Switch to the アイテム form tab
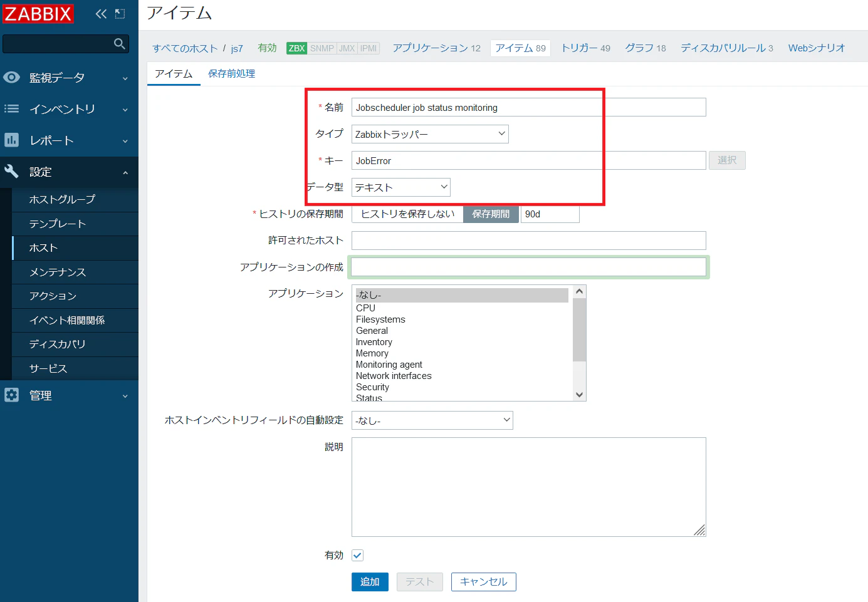Screen dimensions: 868x602 174,74
